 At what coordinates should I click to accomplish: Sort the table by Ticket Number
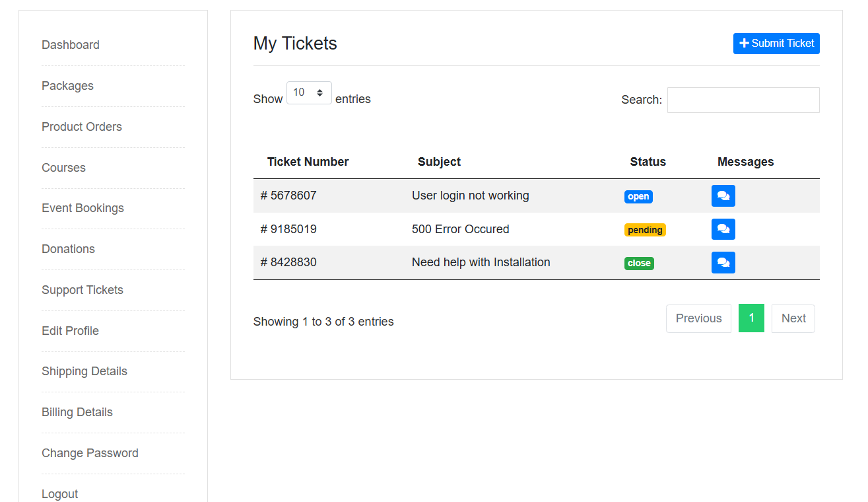coord(308,161)
